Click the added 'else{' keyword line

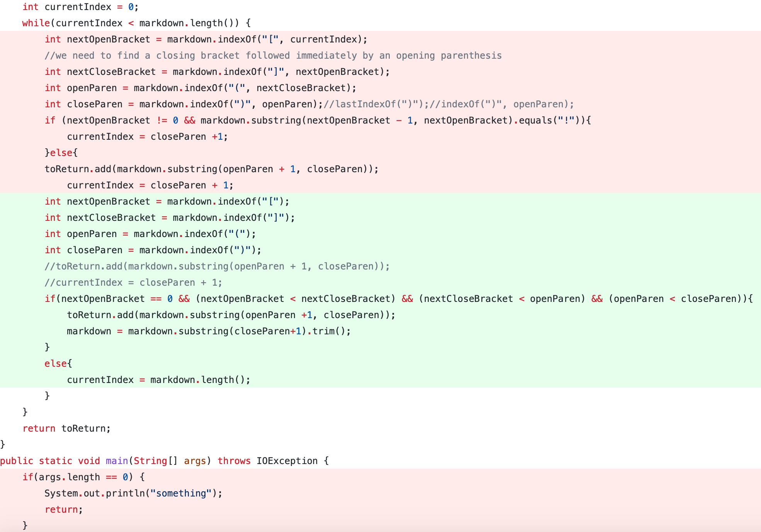click(58, 364)
